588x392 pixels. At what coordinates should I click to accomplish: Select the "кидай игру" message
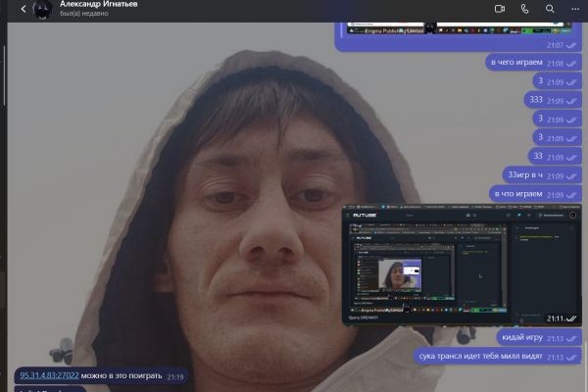click(x=521, y=338)
